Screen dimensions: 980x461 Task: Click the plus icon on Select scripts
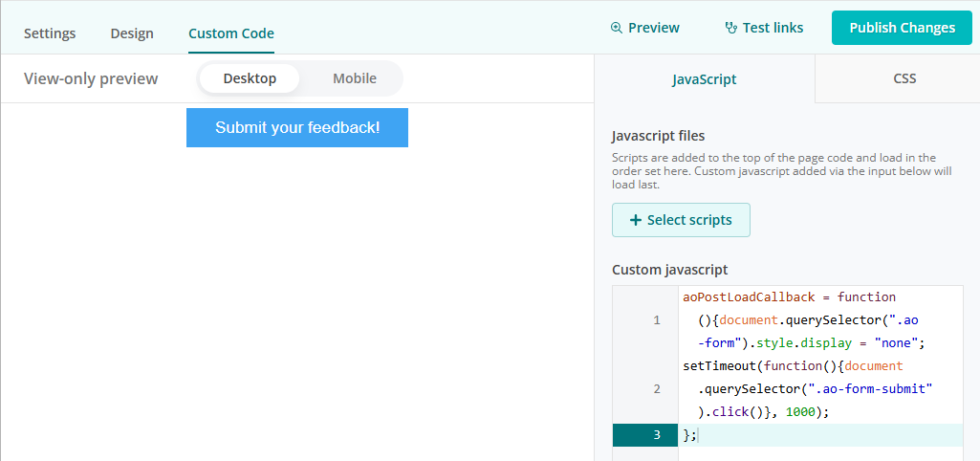pos(636,220)
